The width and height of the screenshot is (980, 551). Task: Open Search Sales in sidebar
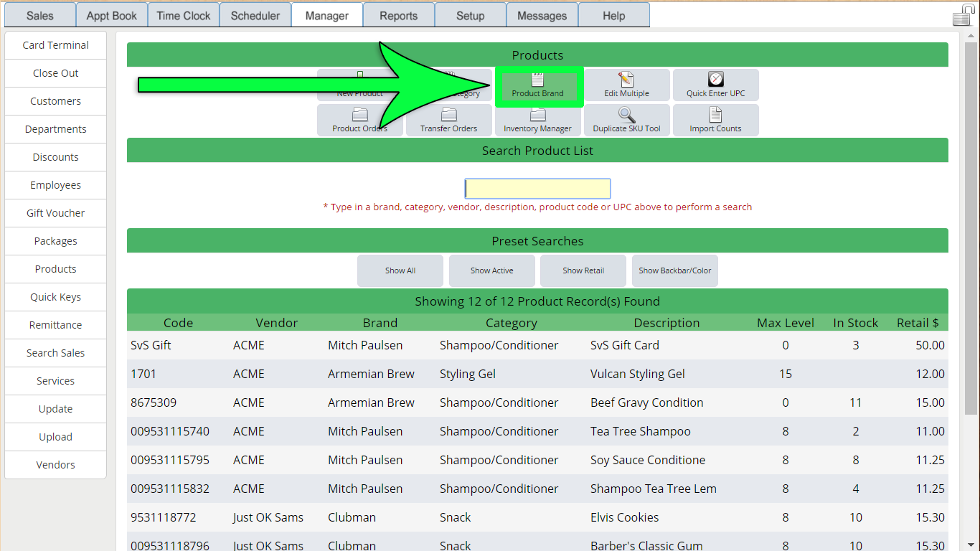55,353
